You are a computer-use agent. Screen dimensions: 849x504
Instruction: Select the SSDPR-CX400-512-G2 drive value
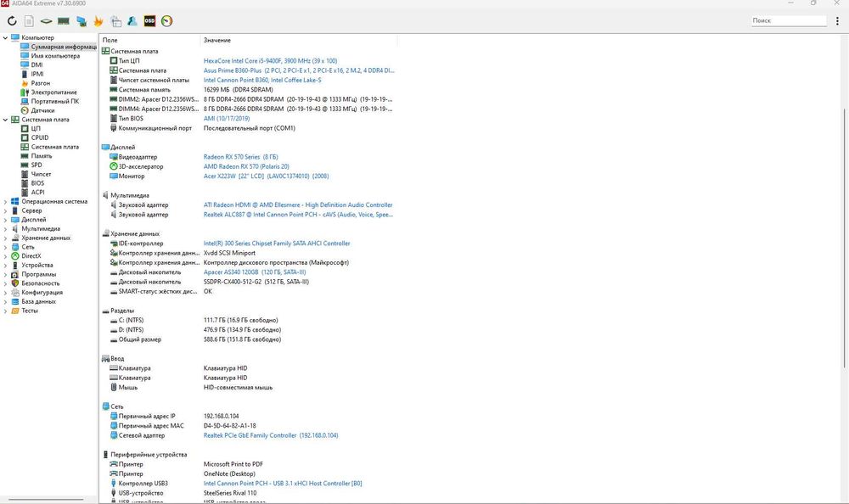tap(256, 282)
